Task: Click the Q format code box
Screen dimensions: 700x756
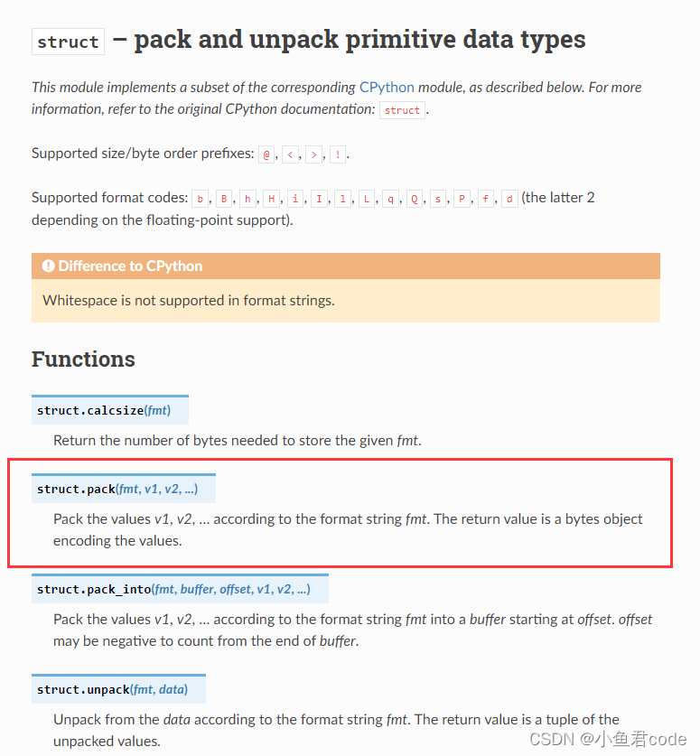Action: (414, 199)
